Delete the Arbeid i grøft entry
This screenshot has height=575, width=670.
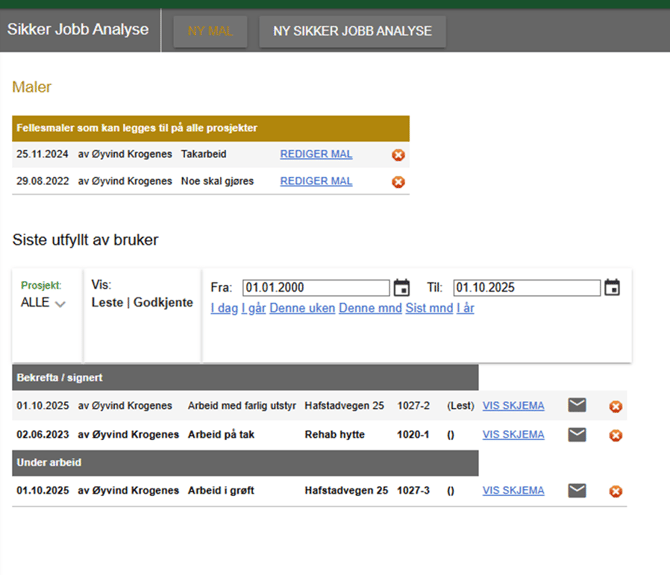pyautogui.click(x=616, y=492)
